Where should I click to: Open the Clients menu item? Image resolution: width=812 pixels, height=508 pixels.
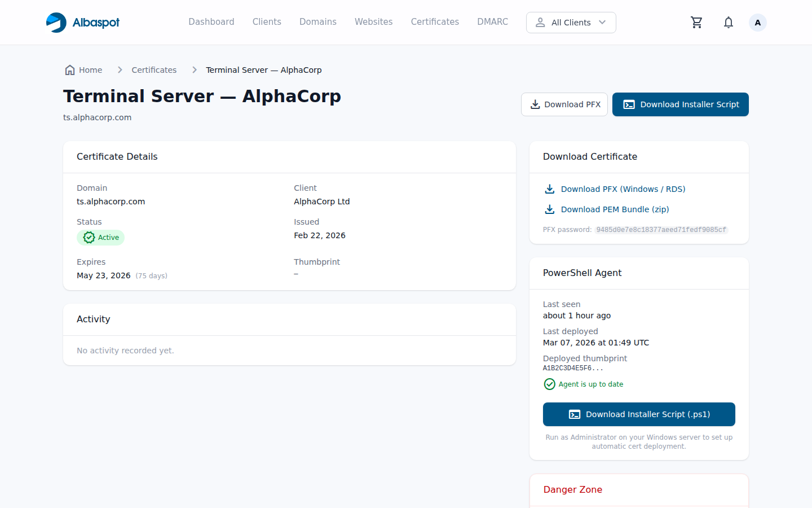point(266,22)
